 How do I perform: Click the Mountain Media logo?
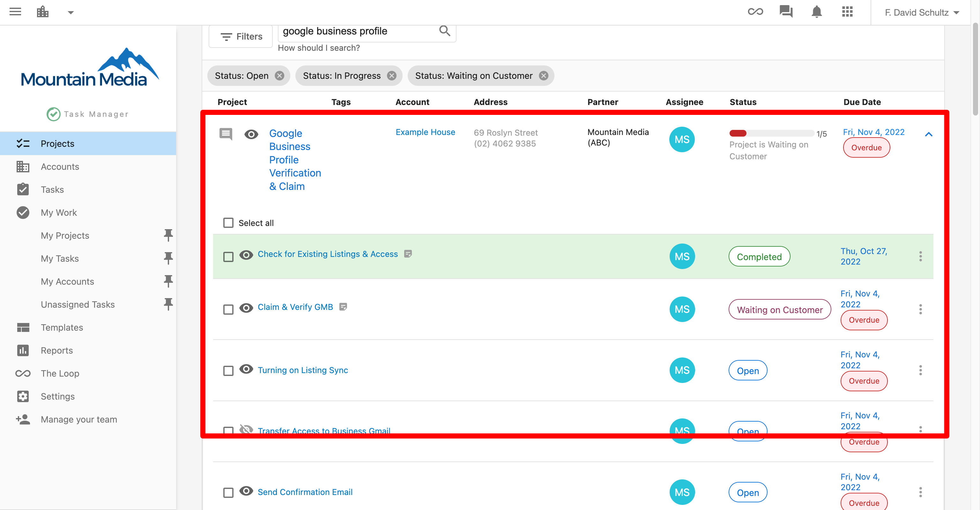click(90, 67)
